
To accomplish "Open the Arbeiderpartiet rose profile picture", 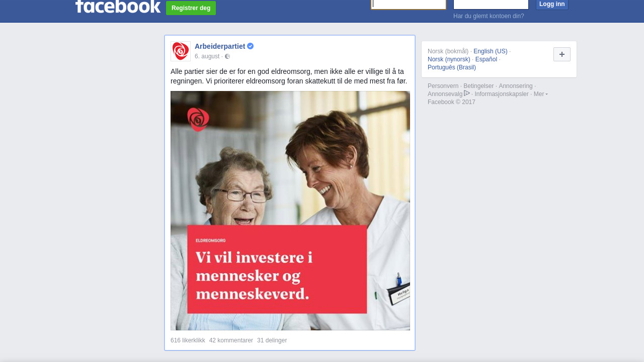I will coord(181,51).
